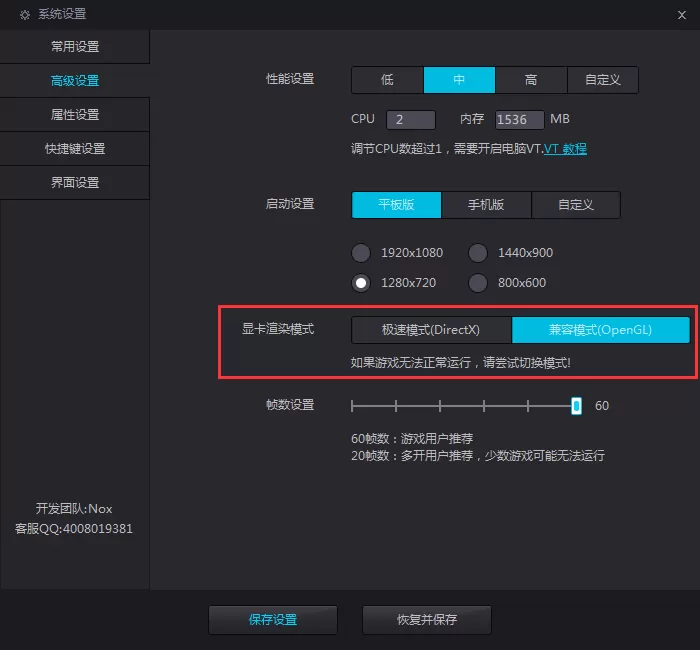
Task: Click the 性能设置 label
Action: (x=290, y=79)
